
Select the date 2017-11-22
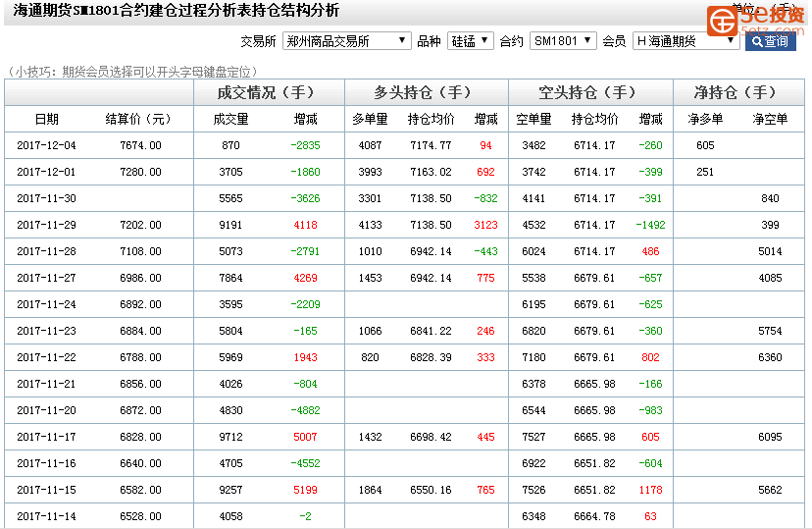click(x=47, y=357)
